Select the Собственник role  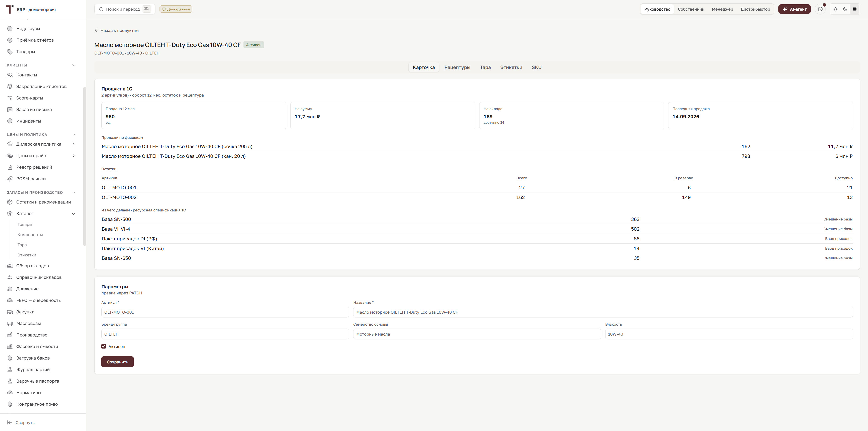[691, 9]
